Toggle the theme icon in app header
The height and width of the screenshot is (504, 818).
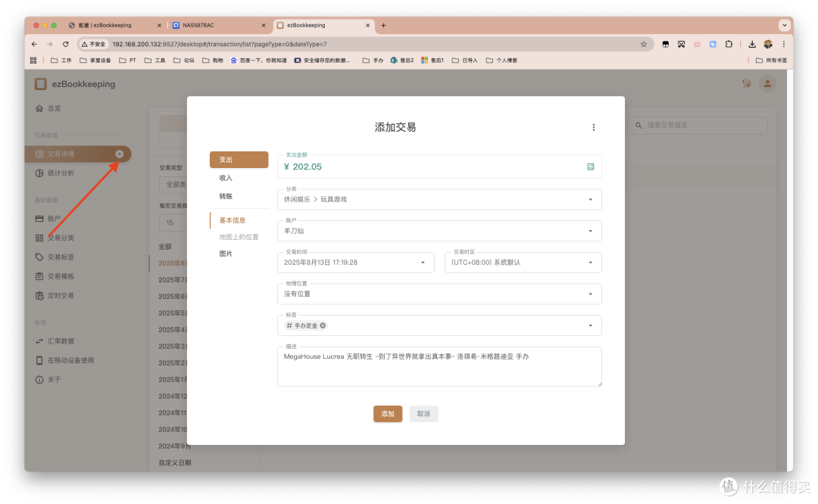tap(747, 83)
